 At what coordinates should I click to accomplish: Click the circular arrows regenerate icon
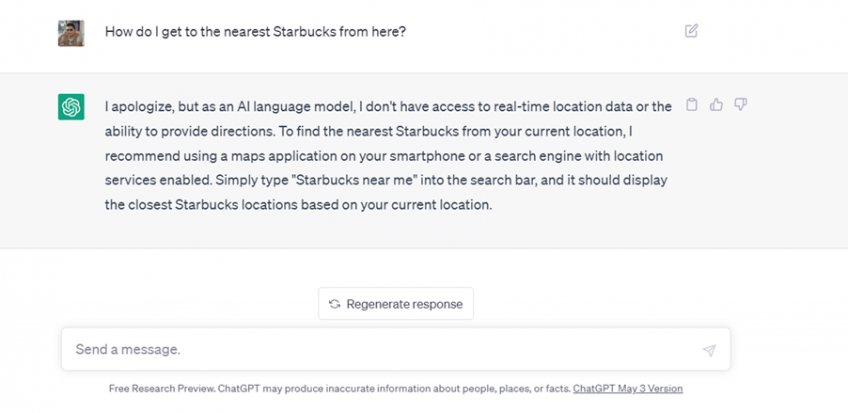[334, 304]
